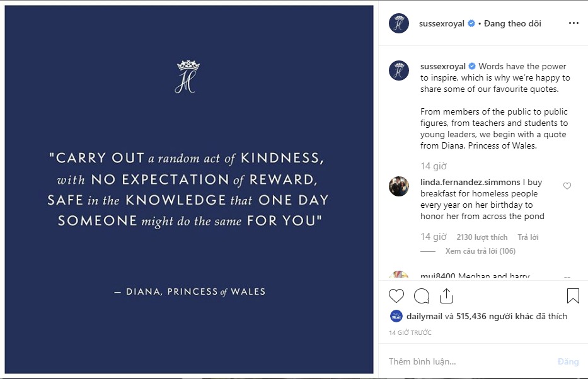The image size is (588, 379).
Task: Save post with bookmark icon
Action: coord(573,295)
